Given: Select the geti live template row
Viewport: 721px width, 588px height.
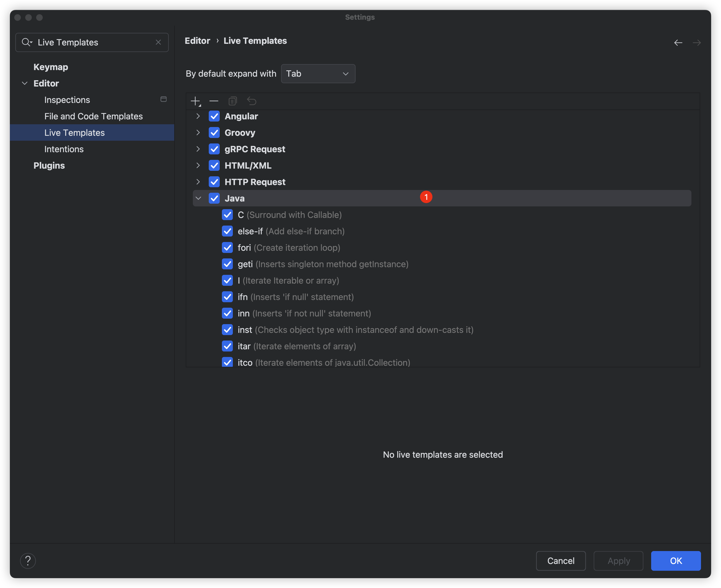Looking at the screenshot, I should (323, 264).
